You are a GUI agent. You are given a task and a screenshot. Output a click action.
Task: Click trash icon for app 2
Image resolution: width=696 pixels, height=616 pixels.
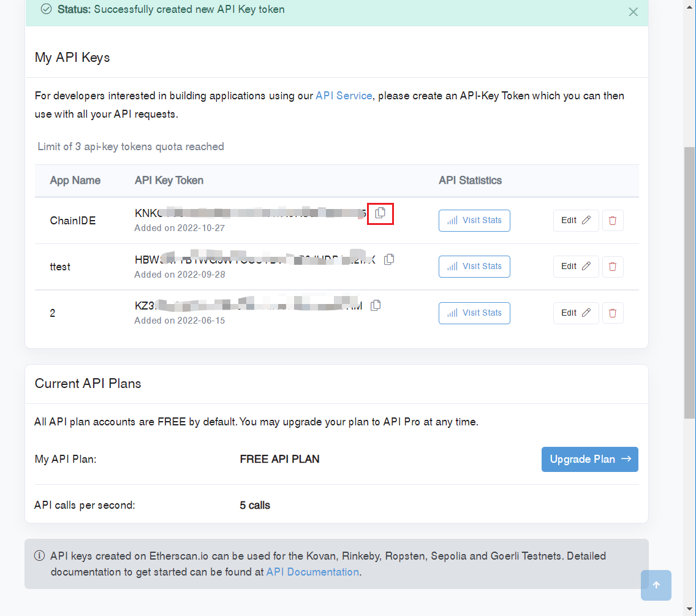613,313
